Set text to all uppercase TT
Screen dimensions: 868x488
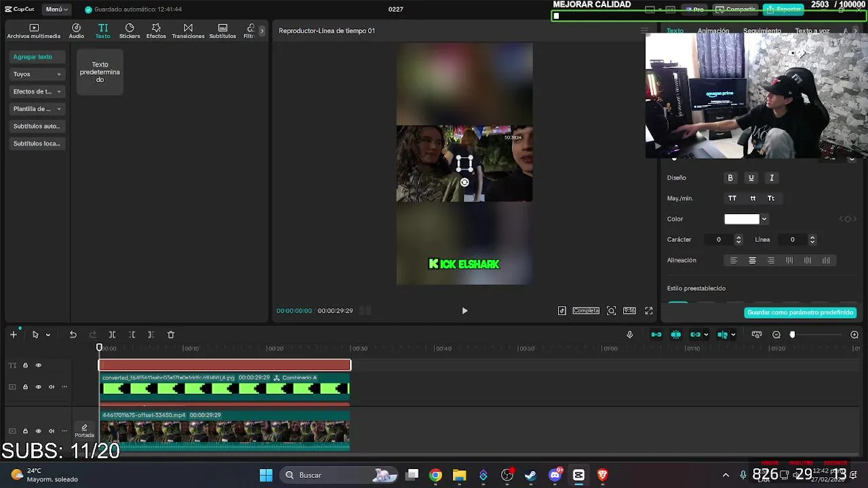(x=732, y=199)
